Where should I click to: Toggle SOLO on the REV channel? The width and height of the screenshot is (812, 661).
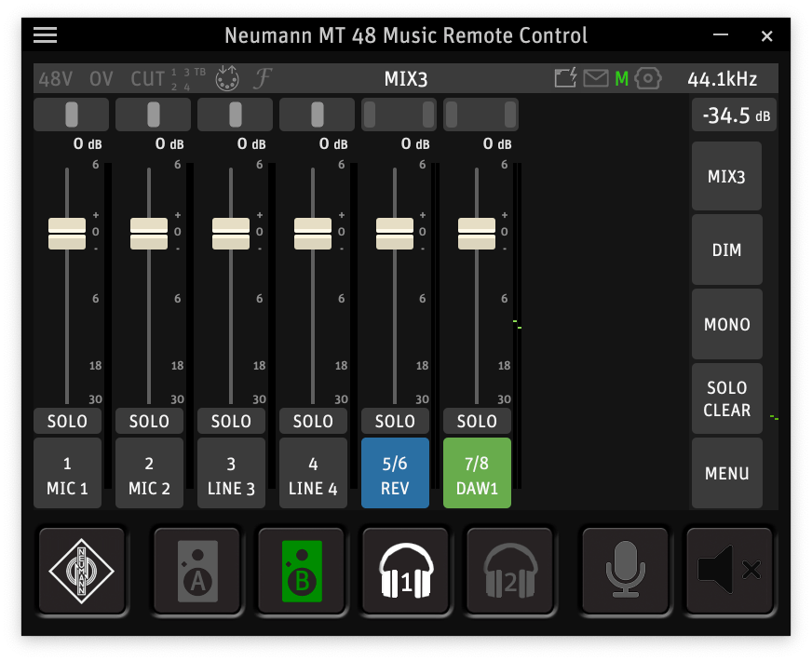coord(395,422)
